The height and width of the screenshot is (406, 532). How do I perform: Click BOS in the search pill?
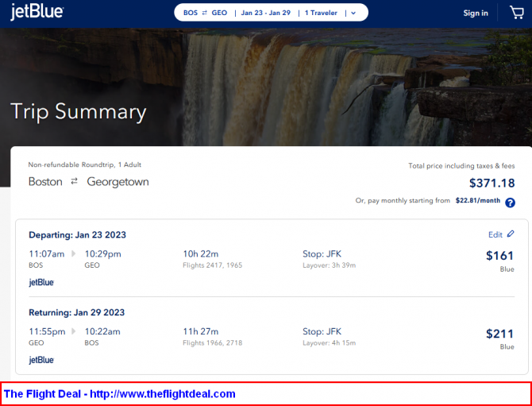(x=191, y=13)
